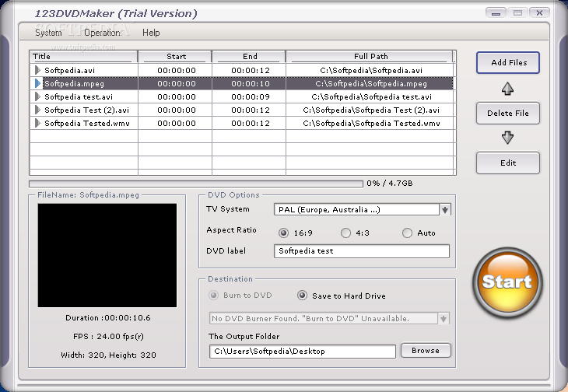Maximize the 123DVDMaker window

pos(517,13)
